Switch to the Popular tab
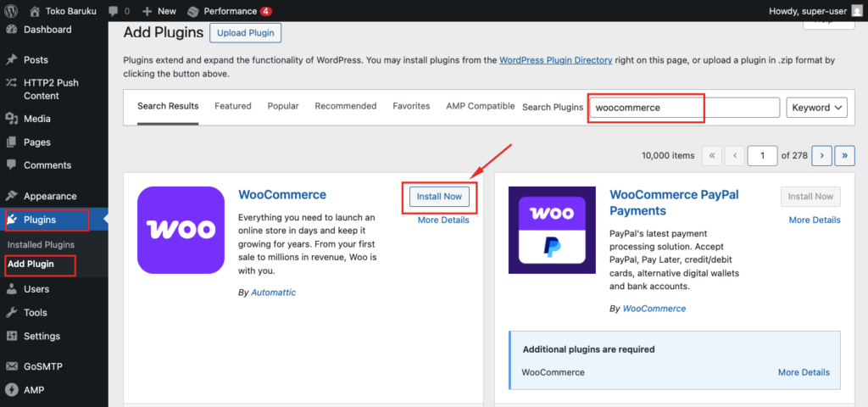This screenshot has width=868, height=407. (283, 106)
